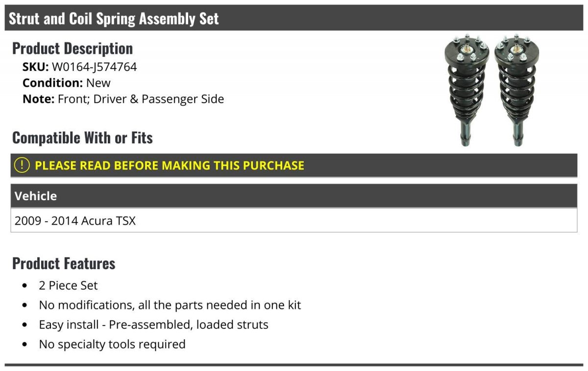The image size is (588, 371).
Task: Click the Front; Driver & Passenger Side note
Action: click(141, 99)
